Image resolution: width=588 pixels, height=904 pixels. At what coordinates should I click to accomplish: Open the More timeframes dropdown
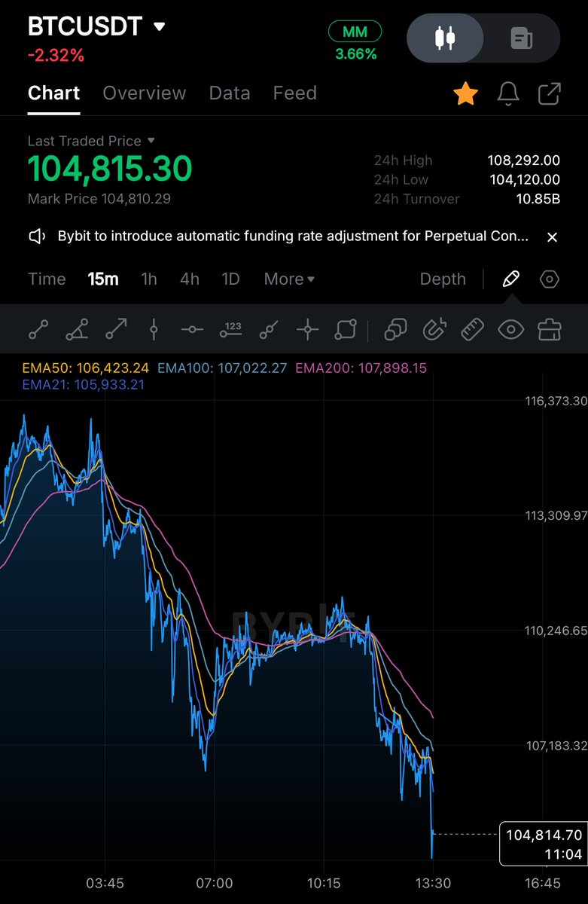[x=289, y=279]
